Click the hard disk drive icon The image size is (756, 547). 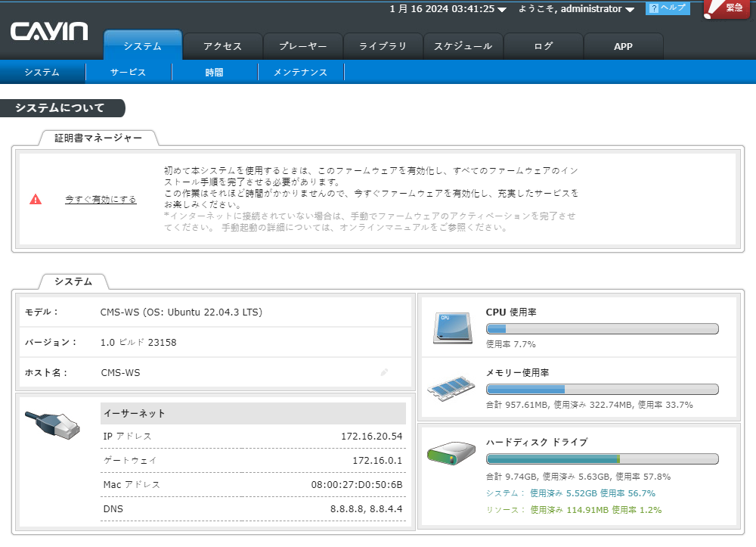pos(451,453)
